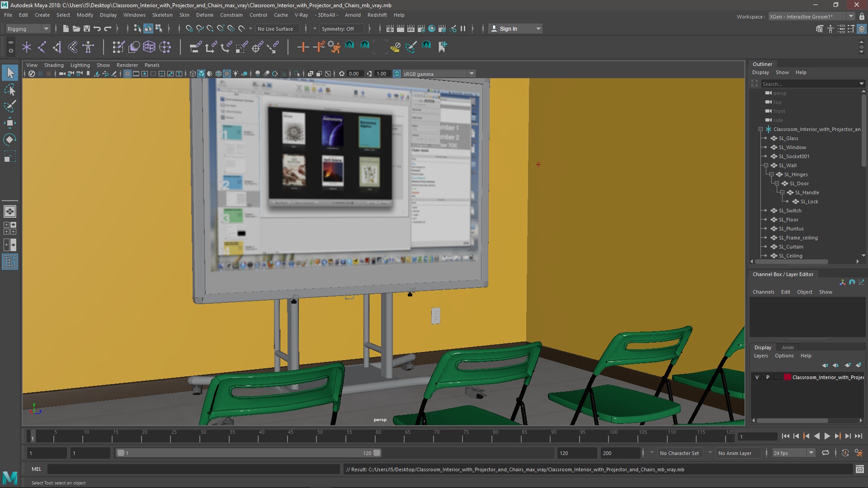Image resolution: width=868 pixels, height=488 pixels.
Task: Click the Save scene icon
Action: (x=86, y=28)
